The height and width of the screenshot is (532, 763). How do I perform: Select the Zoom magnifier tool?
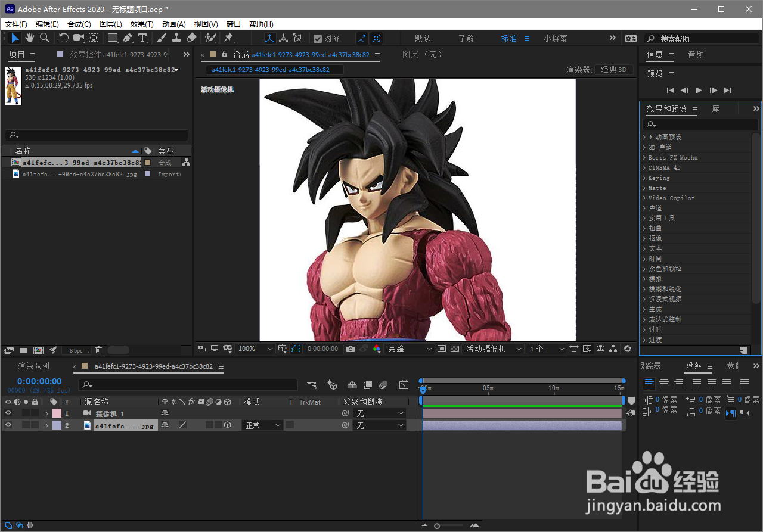pos(45,38)
